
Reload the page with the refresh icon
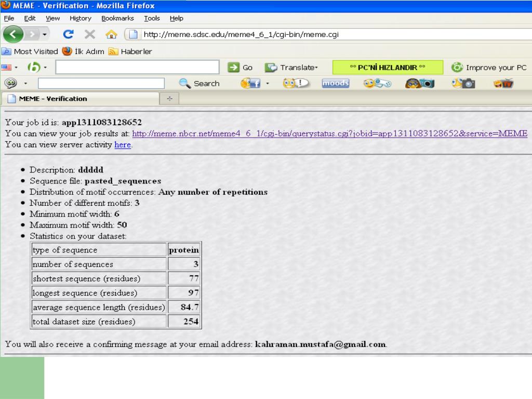click(x=68, y=34)
